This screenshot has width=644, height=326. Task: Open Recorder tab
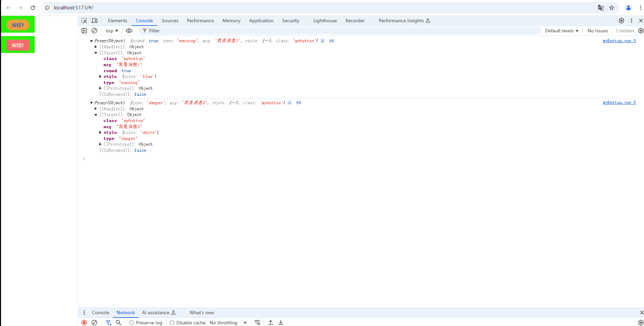pos(355,21)
